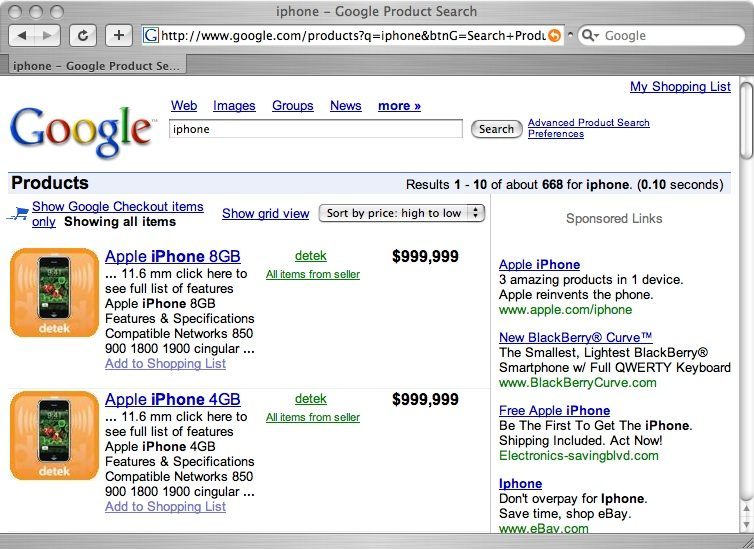Open the magnifier search options in the Google search field

590,36
